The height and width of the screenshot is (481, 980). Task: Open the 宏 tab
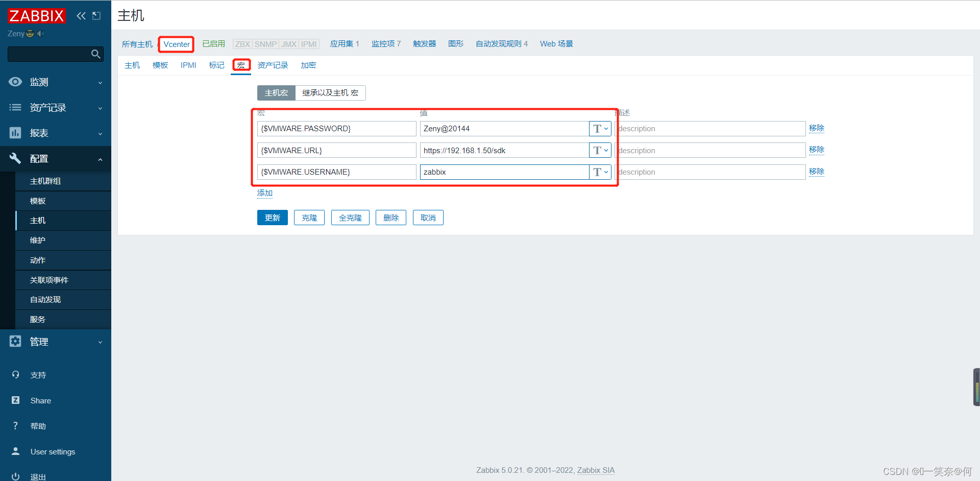click(241, 65)
